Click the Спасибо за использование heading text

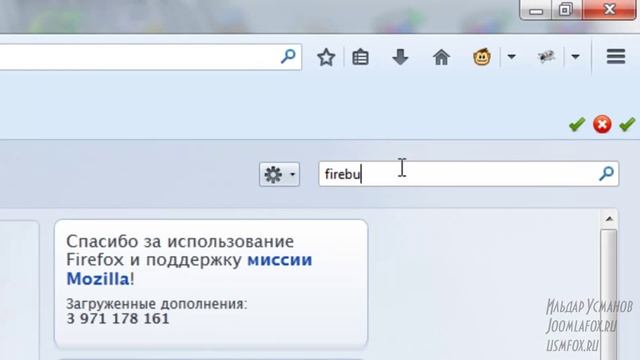pos(180,242)
